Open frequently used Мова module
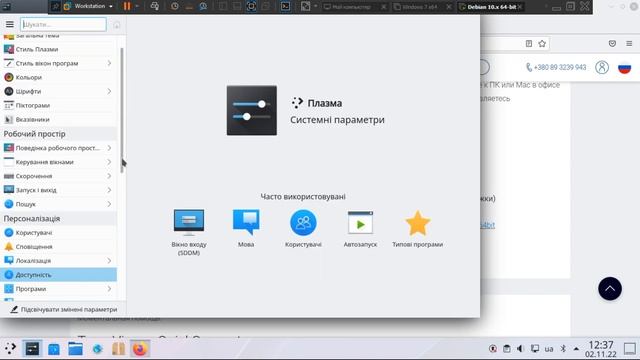This screenshot has height=360, width=640. click(246, 229)
